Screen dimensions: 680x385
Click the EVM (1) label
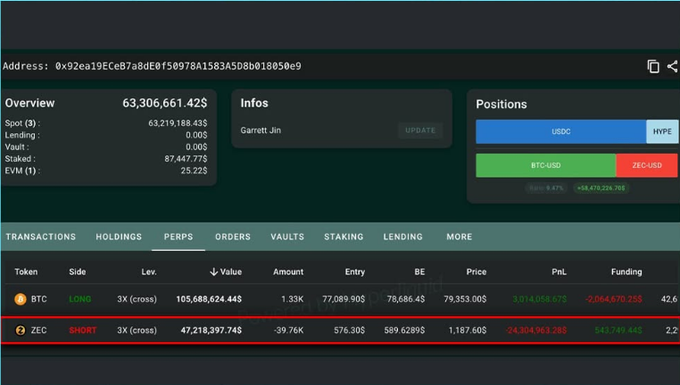pos(22,171)
